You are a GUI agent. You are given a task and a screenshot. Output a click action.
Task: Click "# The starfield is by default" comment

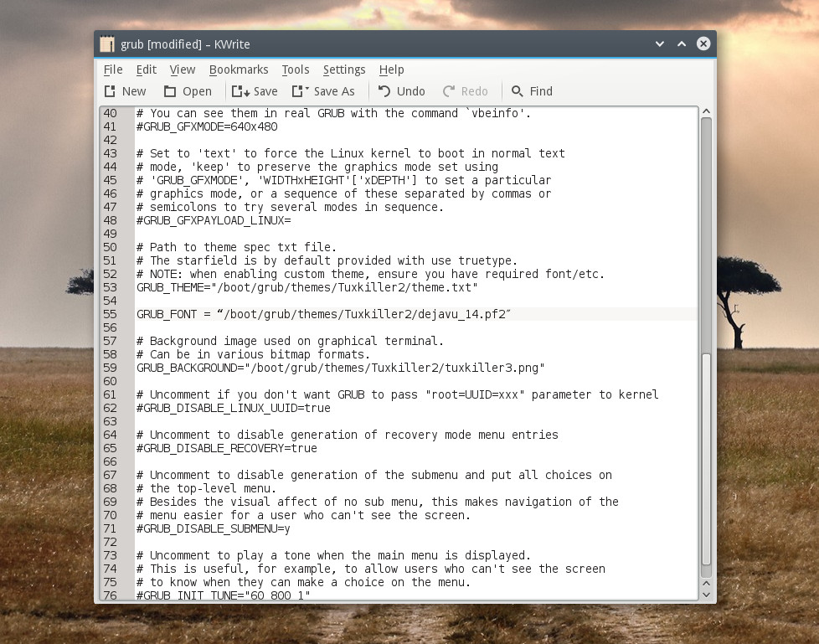pyautogui.click(x=327, y=260)
